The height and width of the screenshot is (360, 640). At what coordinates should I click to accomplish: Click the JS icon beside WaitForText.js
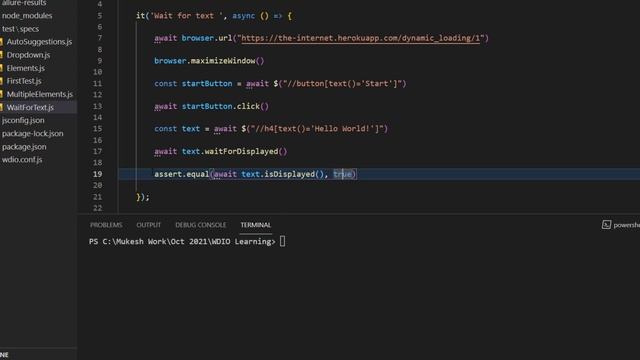click(x=2, y=107)
